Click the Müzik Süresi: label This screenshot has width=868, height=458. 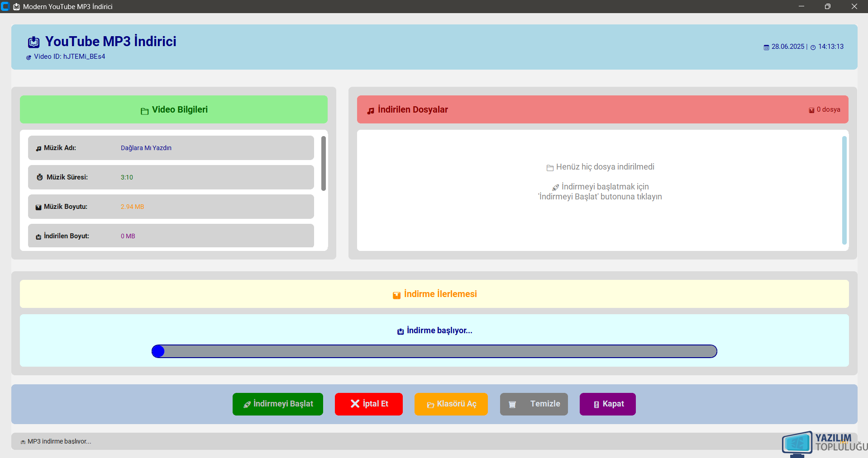pyautogui.click(x=67, y=177)
